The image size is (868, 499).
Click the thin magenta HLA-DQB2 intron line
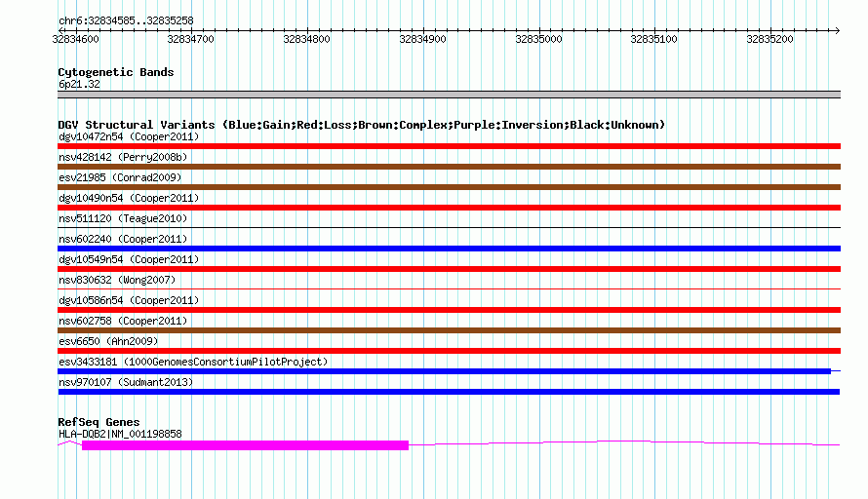tap(624, 442)
